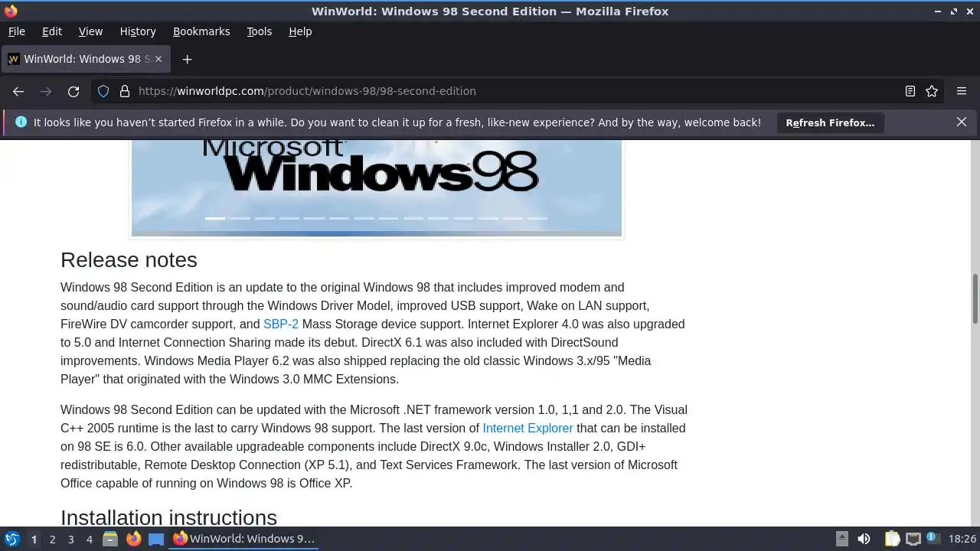980x551 pixels.
Task: Open the File menu
Action: [16, 31]
